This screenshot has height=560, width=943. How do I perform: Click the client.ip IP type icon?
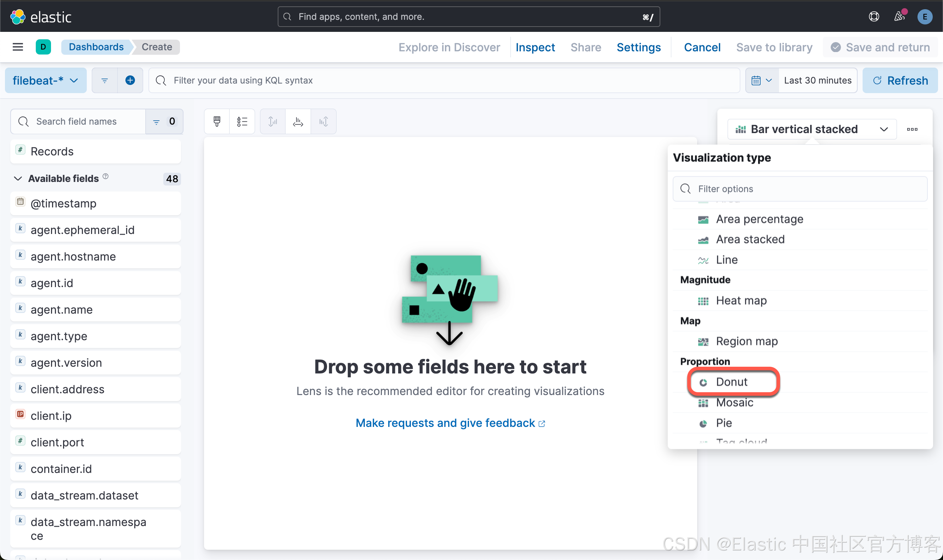tap(21, 414)
